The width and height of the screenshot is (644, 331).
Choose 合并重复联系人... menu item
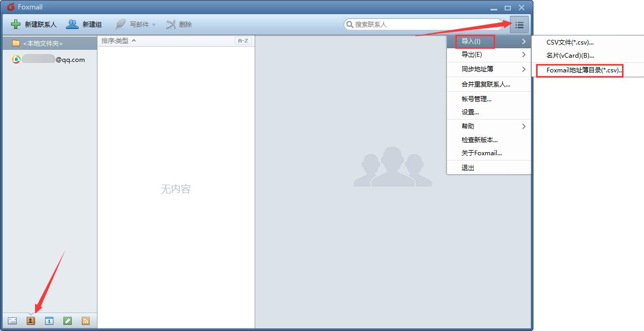pos(489,84)
